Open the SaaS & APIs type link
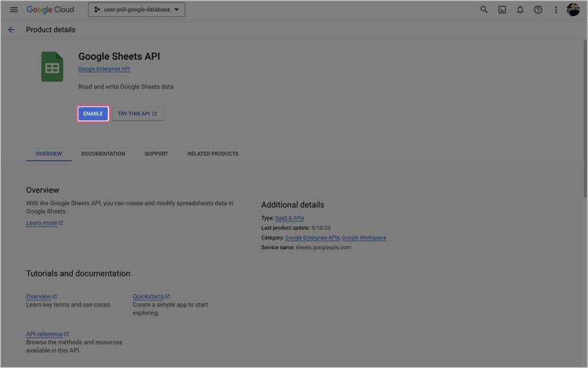588x368 pixels. click(x=289, y=218)
